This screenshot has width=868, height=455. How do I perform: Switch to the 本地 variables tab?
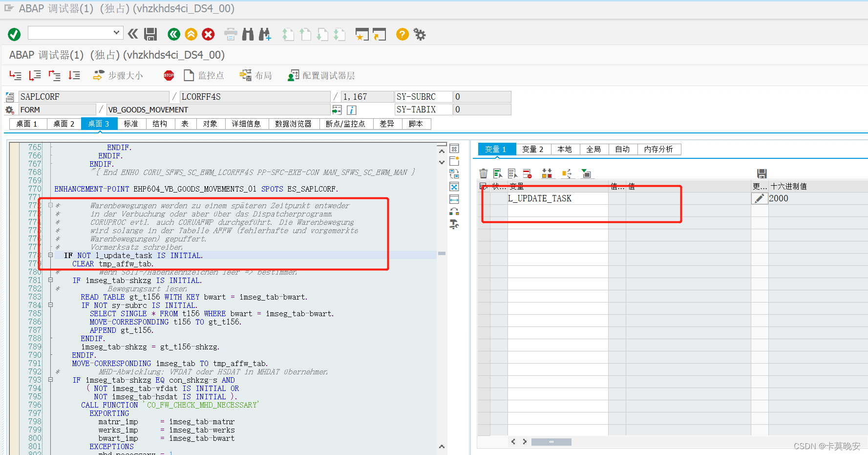pos(565,150)
